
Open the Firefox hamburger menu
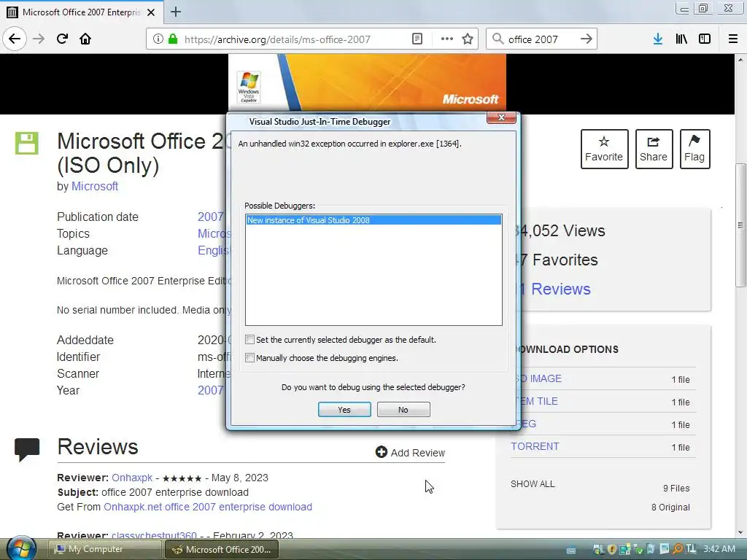[x=732, y=39]
